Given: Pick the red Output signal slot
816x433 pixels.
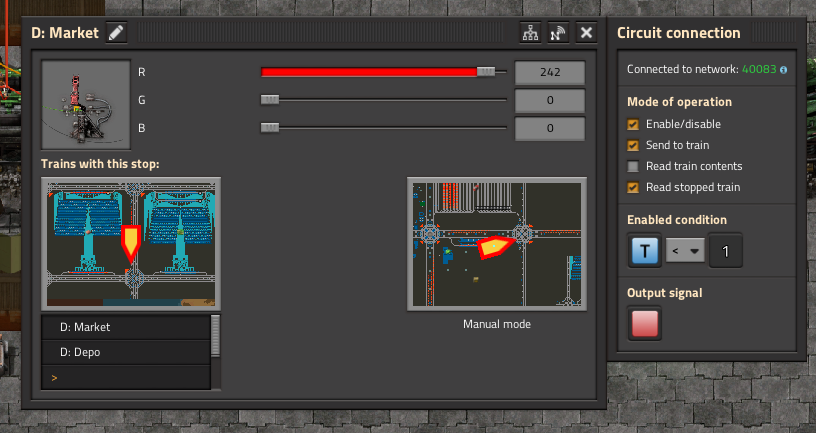Looking at the screenshot, I should pyautogui.click(x=644, y=324).
